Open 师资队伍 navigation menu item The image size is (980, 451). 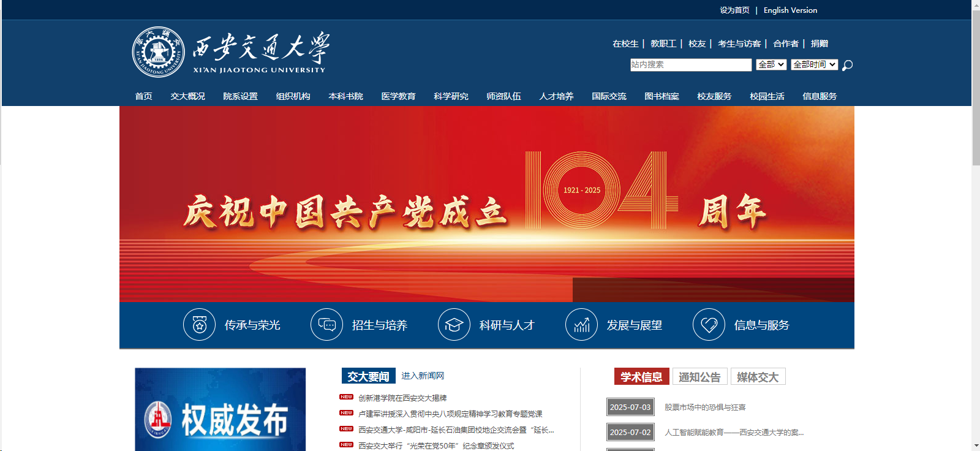pos(504,96)
